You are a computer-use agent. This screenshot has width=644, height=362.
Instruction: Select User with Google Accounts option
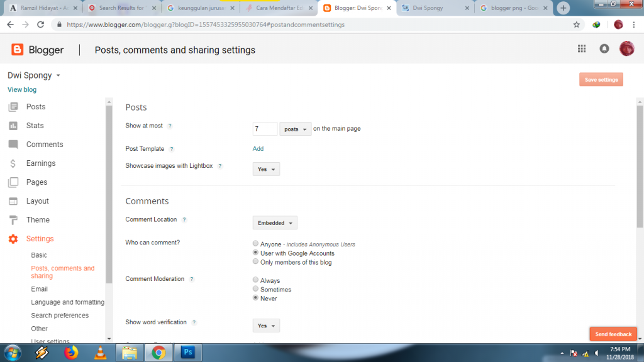255,253
